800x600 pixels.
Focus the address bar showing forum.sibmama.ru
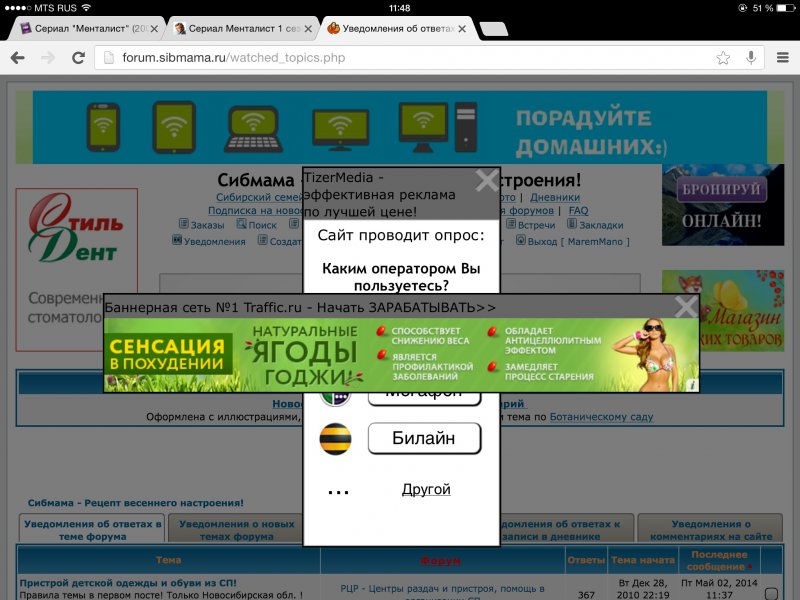[x=429, y=58]
